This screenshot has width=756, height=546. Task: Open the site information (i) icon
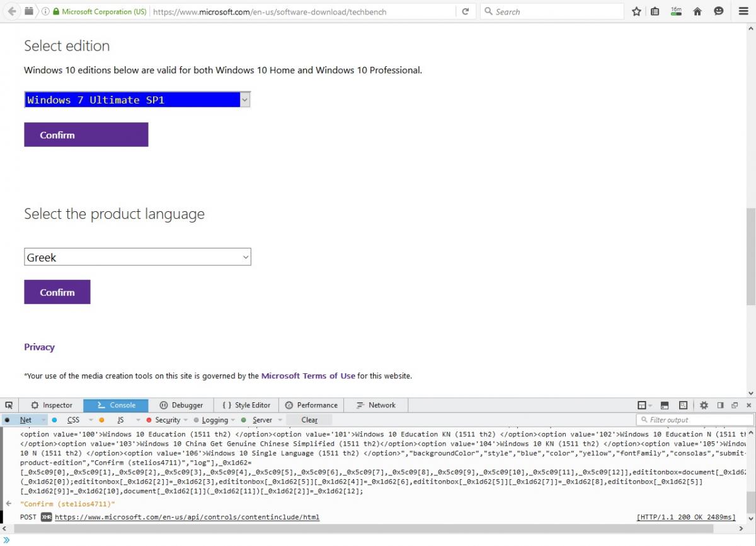click(x=46, y=11)
